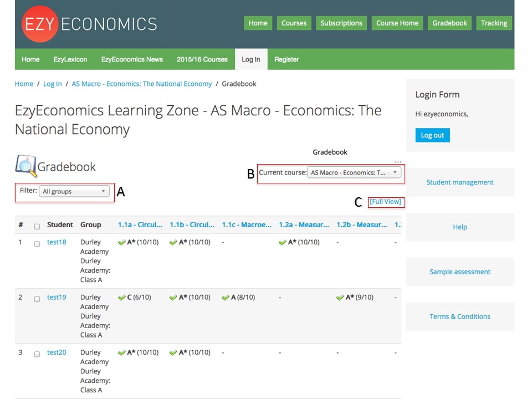Image resolution: width=532 pixels, height=399 pixels.
Task: Click the Group column header
Action: (x=90, y=224)
